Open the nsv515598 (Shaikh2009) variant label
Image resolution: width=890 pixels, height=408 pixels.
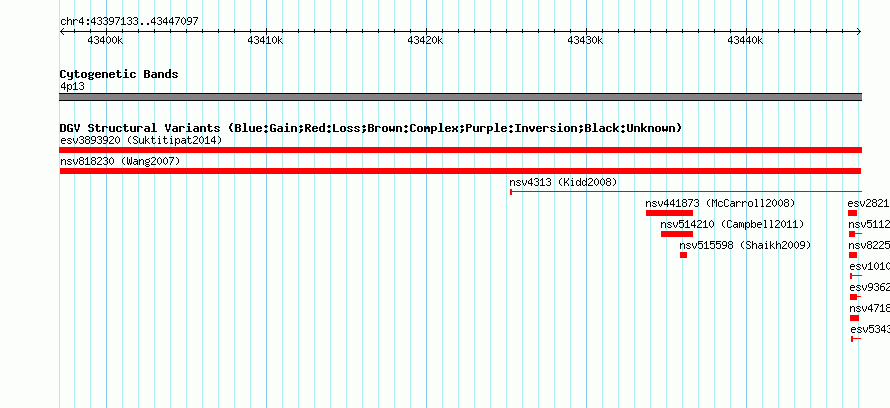tap(745, 246)
